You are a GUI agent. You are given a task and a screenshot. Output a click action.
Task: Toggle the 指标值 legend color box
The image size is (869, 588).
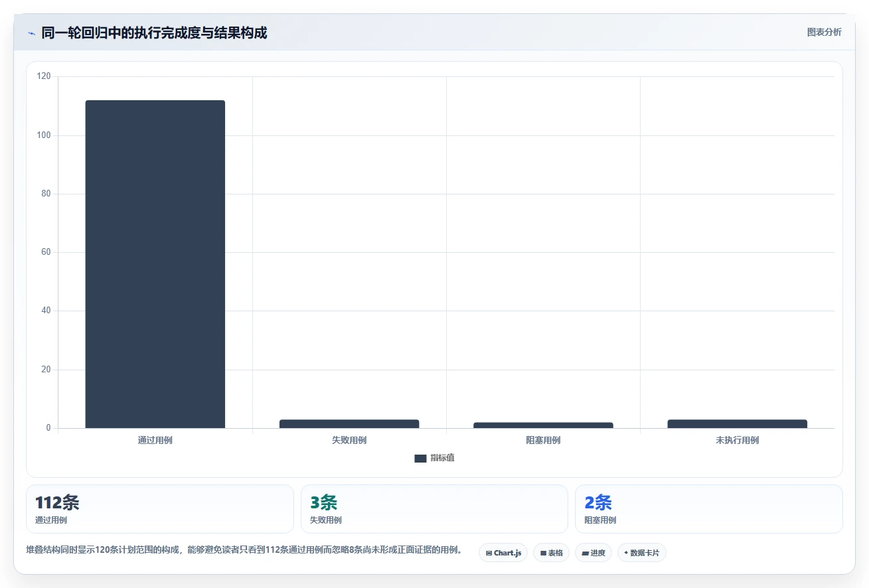click(420, 458)
